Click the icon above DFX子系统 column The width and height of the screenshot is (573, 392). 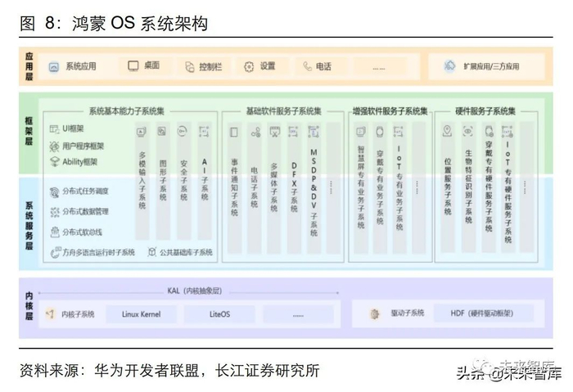[293, 132]
